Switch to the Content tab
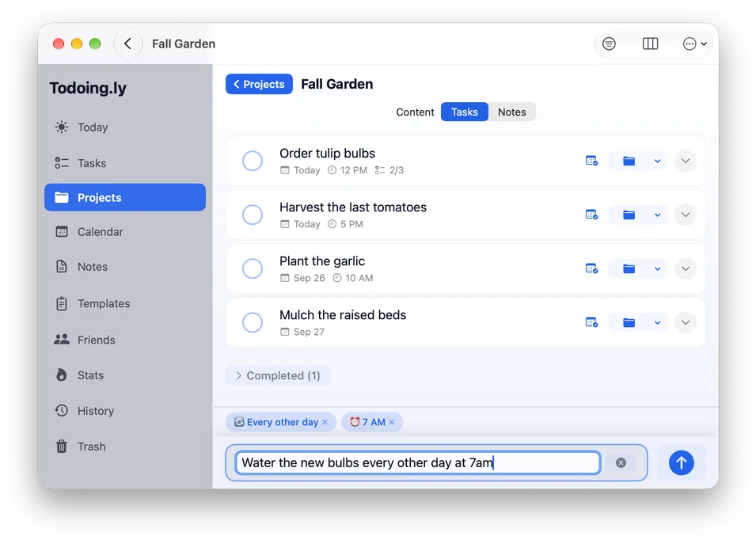 click(x=415, y=112)
